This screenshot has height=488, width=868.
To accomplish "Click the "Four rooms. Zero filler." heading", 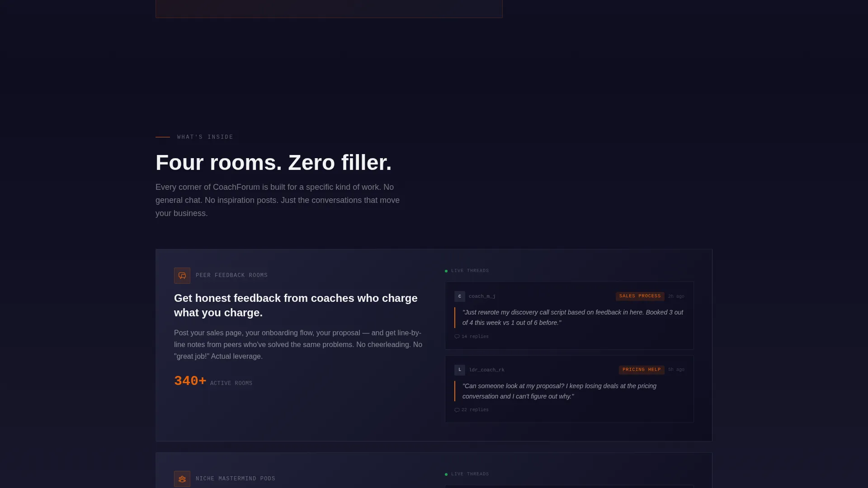I will pos(274,163).
